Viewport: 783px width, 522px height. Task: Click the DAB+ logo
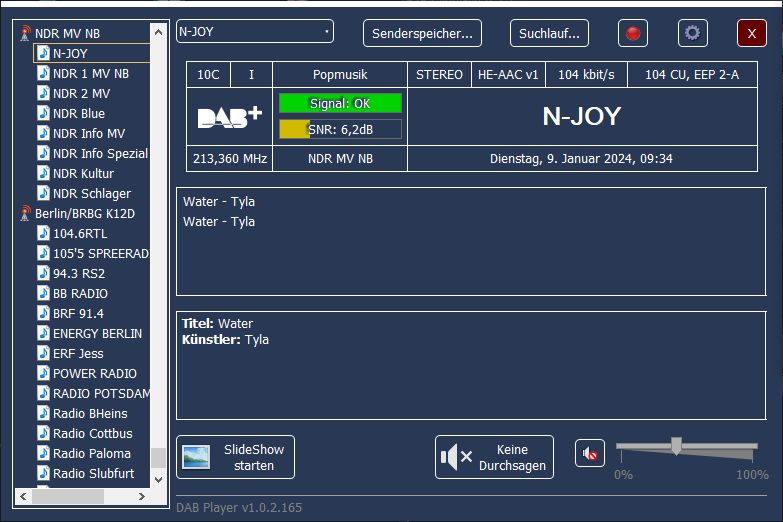229,117
